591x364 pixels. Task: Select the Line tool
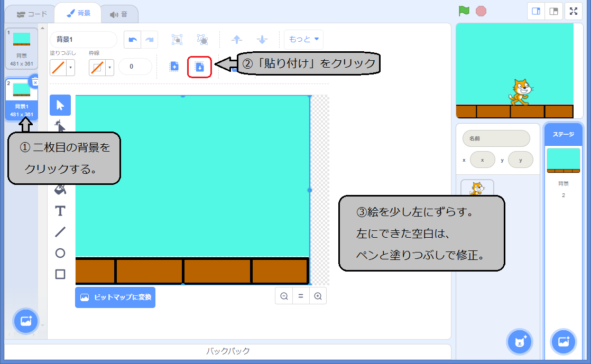click(x=60, y=232)
